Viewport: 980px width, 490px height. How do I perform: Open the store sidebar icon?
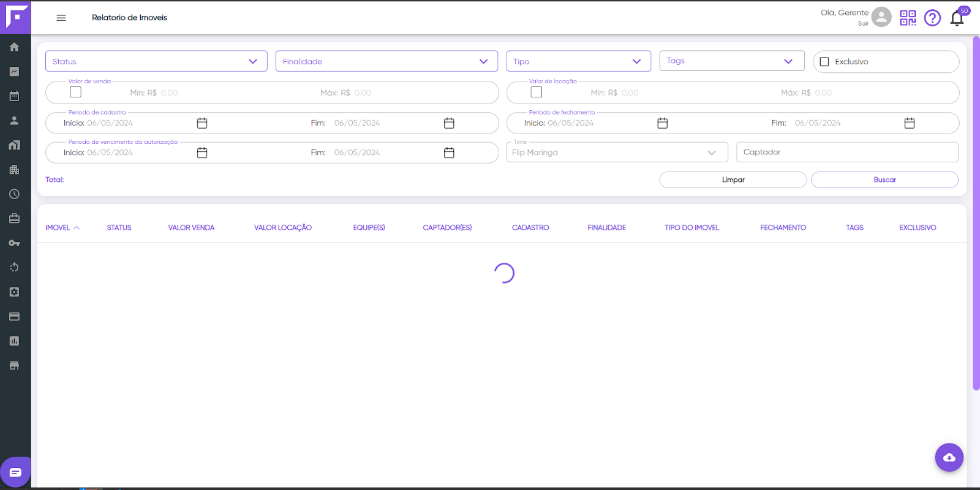14,366
